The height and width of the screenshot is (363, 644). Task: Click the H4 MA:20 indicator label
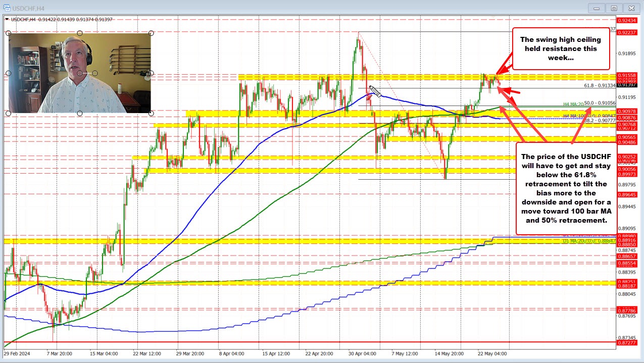(x=573, y=104)
